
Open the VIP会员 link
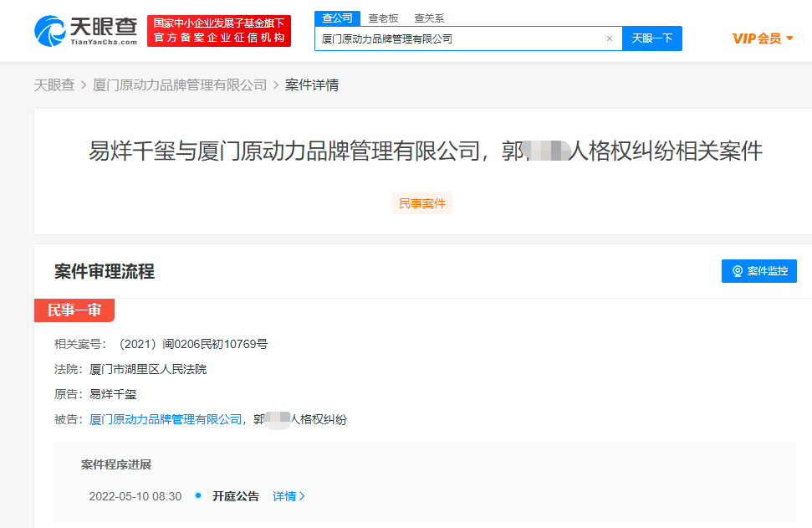(x=757, y=38)
